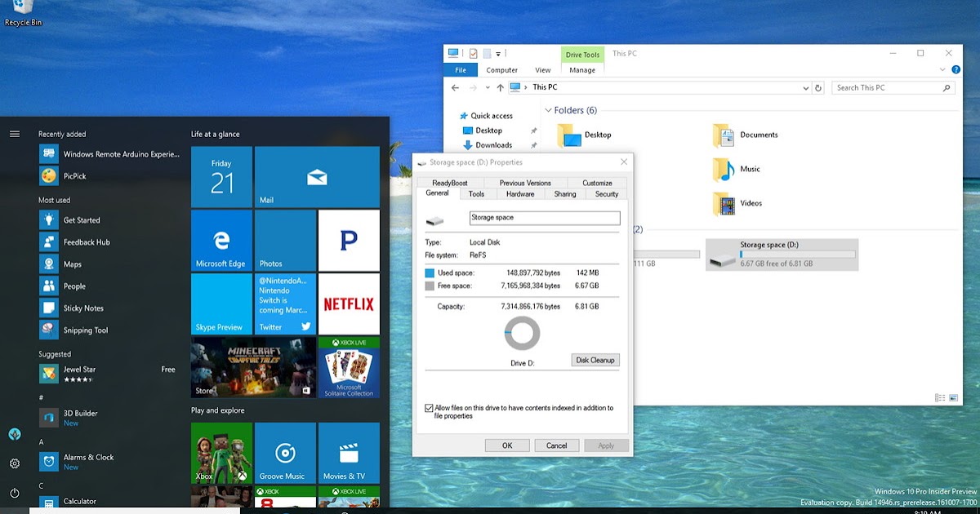980x514 pixels.
Task: Launch Sticky Notes from Start list
Action: point(111,308)
